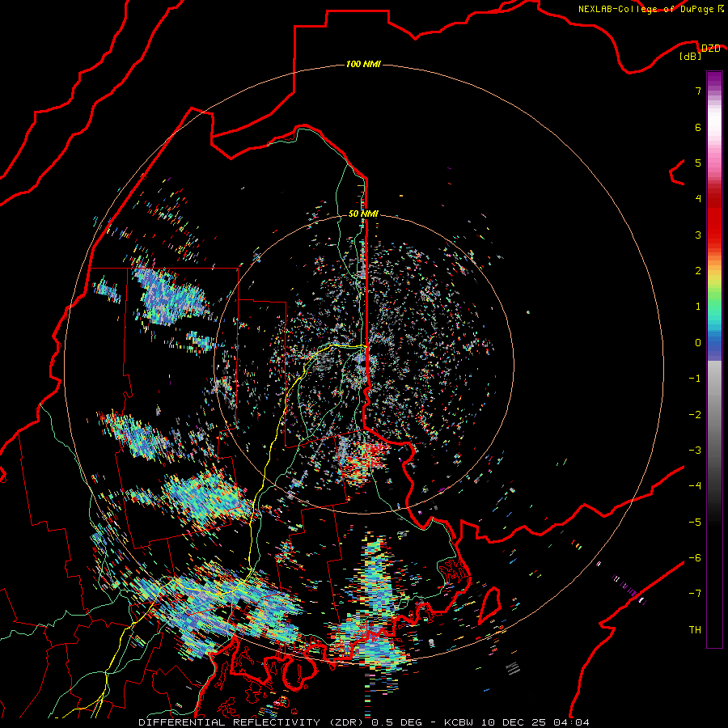Click the -3 value on the scale
Screen dimensions: 728x728
[695, 451]
